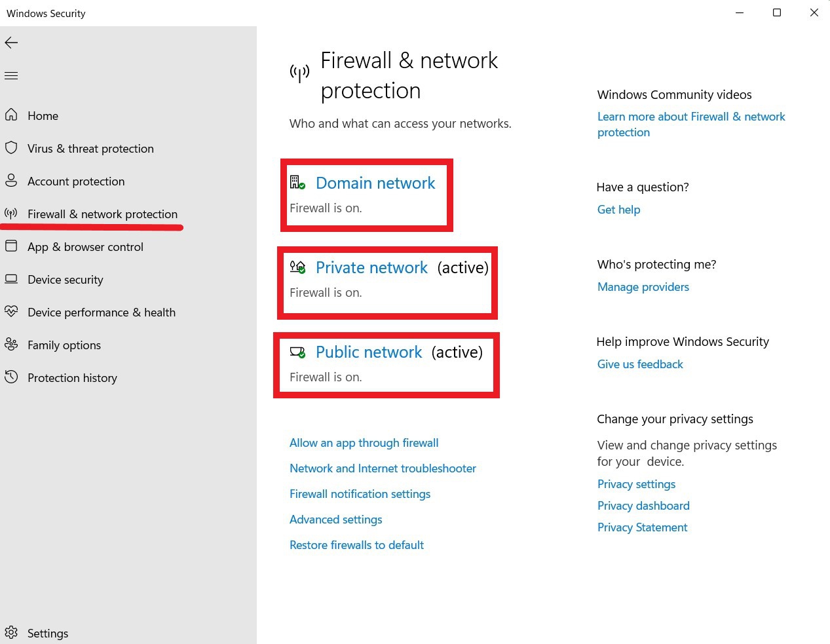Click the App & browser control icon
Screen dimensions: 830x644
click(x=11, y=246)
